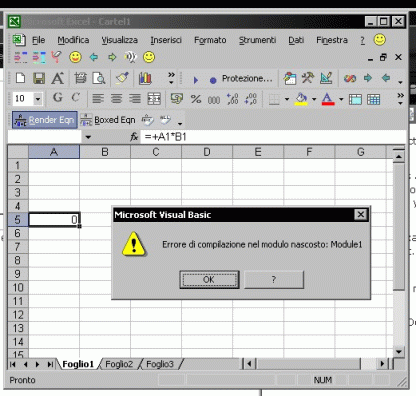
Task: Go to the last sheet with the tab navigation arrow
Action: (50, 364)
